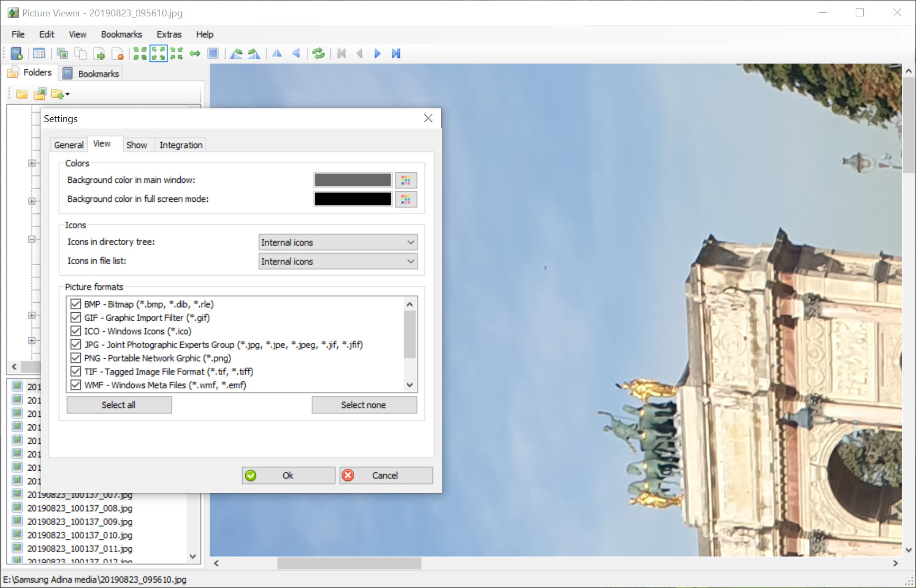Click the flip horizontal mirror icon

pos(276,53)
